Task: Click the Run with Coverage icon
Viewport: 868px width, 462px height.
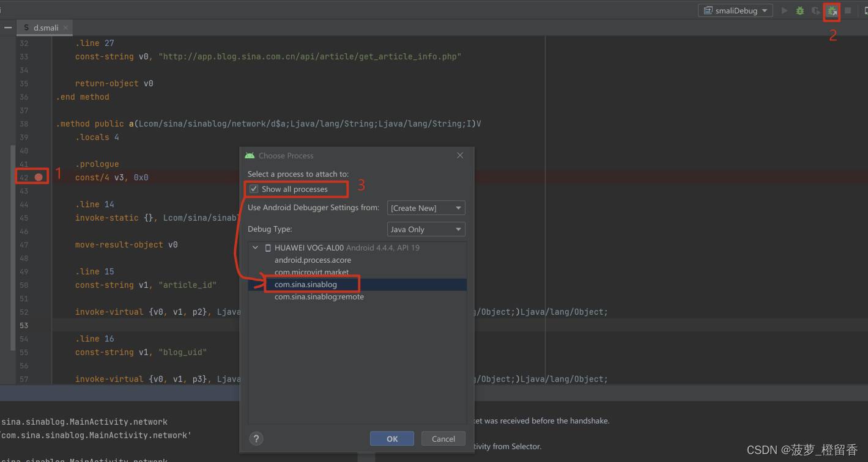Action: [x=816, y=10]
